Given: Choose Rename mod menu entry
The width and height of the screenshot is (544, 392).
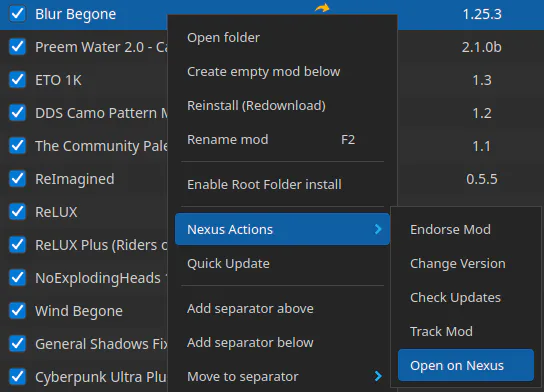Looking at the screenshot, I should 282,139.
